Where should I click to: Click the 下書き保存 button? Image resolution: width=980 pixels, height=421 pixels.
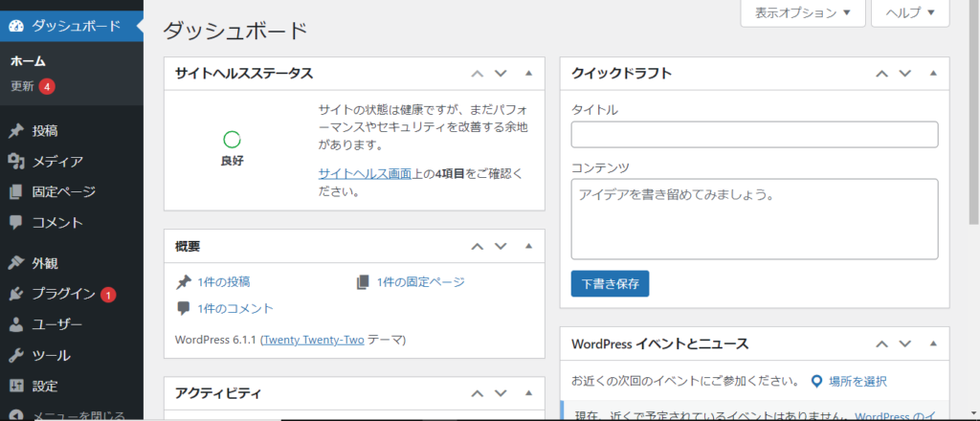(610, 283)
